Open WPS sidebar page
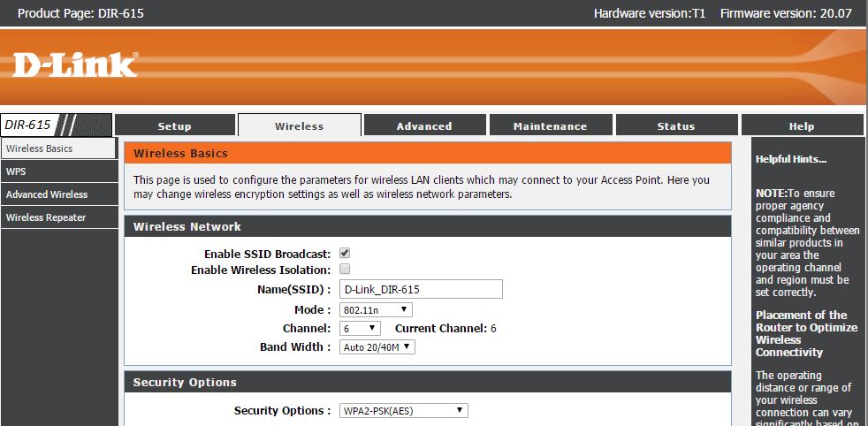Image resolution: width=868 pixels, height=426 pixels. 59,171
